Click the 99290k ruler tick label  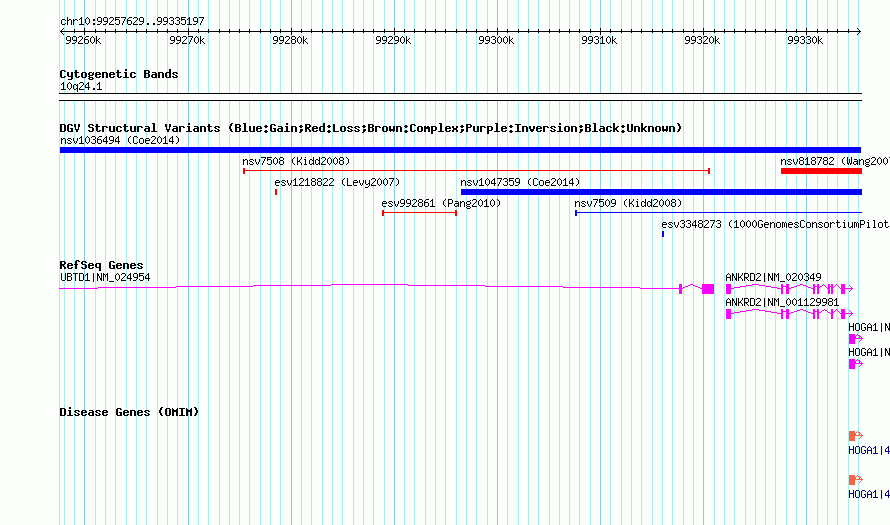coord(393,40)
